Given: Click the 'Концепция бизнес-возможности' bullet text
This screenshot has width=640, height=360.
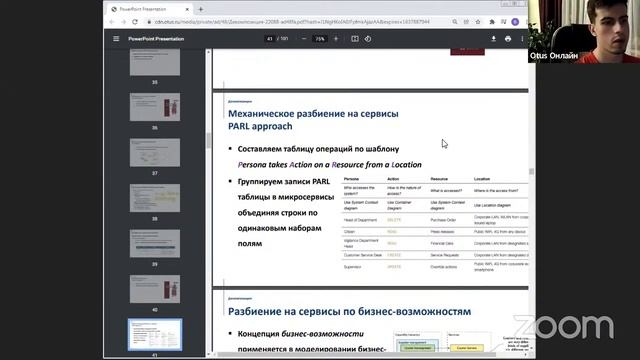Looking at the screenshot, I should click(x=300, y=334).
